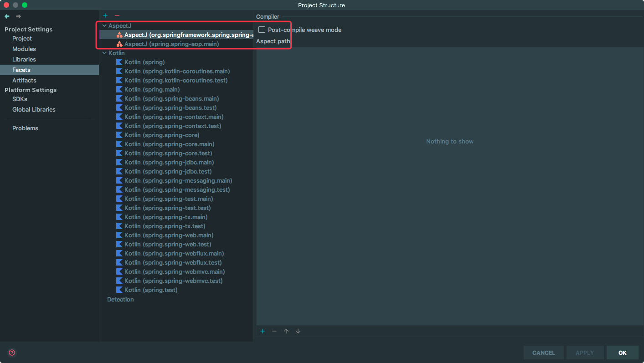Remove aspect path entry with minus icon
The image size is (644, 363).
(x=274, y=331)
